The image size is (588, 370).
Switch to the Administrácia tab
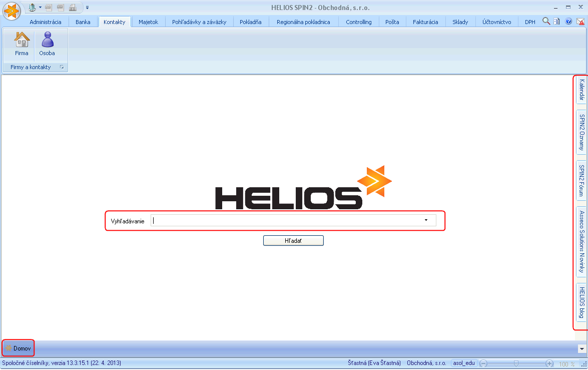(x=46, y=22)
